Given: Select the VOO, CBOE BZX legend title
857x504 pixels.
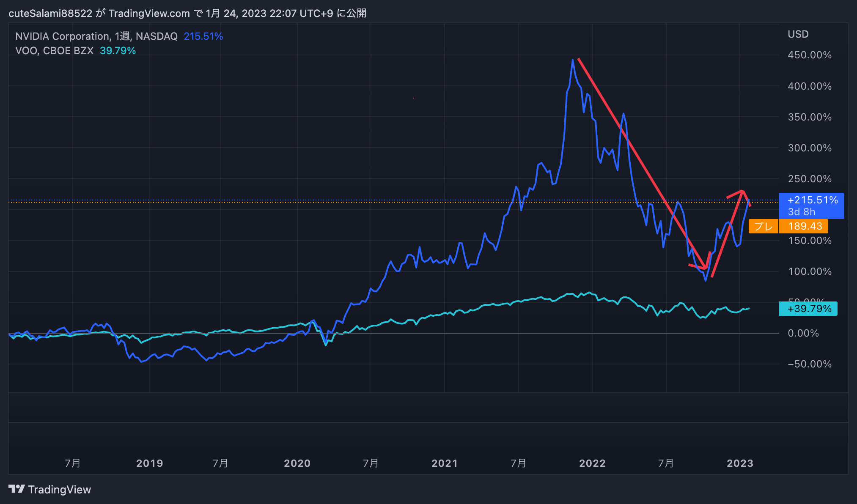Looking at the screenshot, I should (x=54, y=51).
